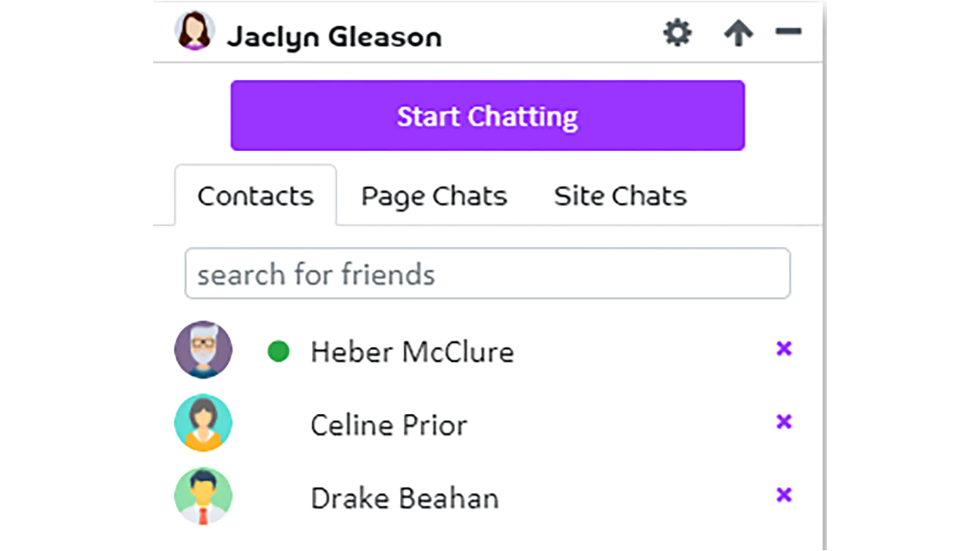
Task: Switch to the Contacts tab
Action: point(255,196)
